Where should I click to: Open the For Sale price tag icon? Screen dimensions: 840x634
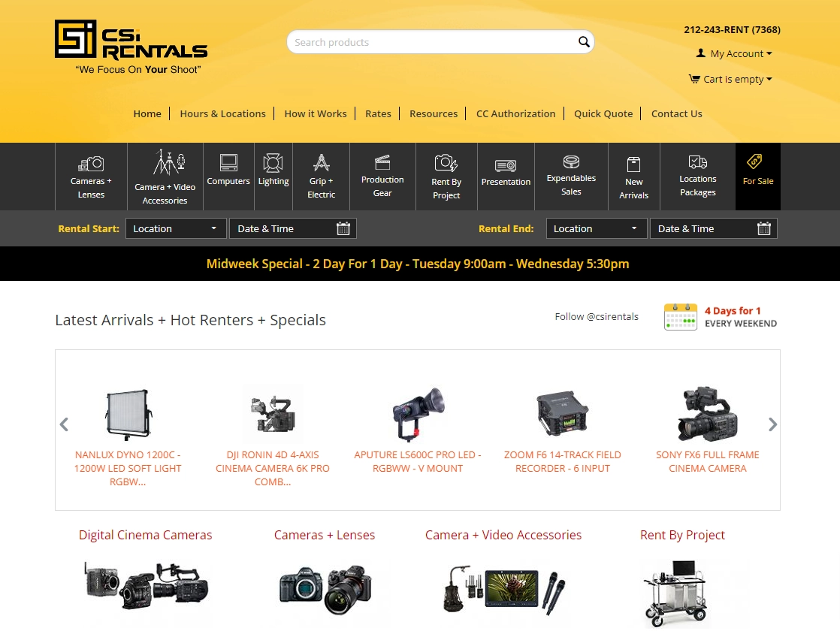click(x=754, y=162)
